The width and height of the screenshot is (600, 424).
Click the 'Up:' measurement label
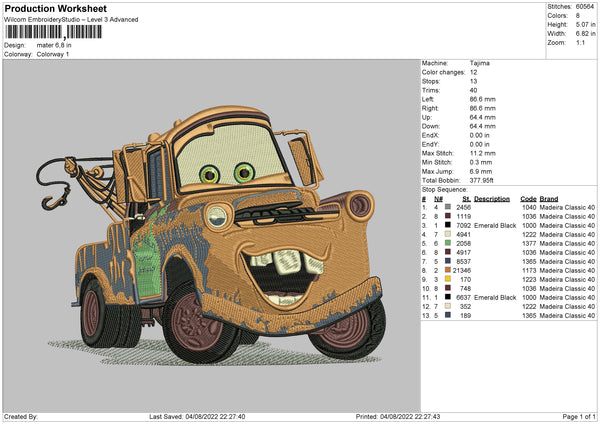(427, 117)
